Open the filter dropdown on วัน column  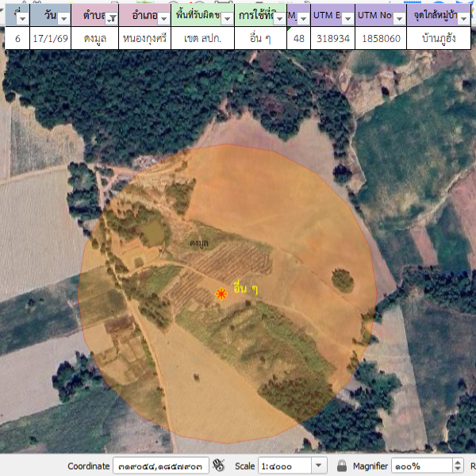63,18
